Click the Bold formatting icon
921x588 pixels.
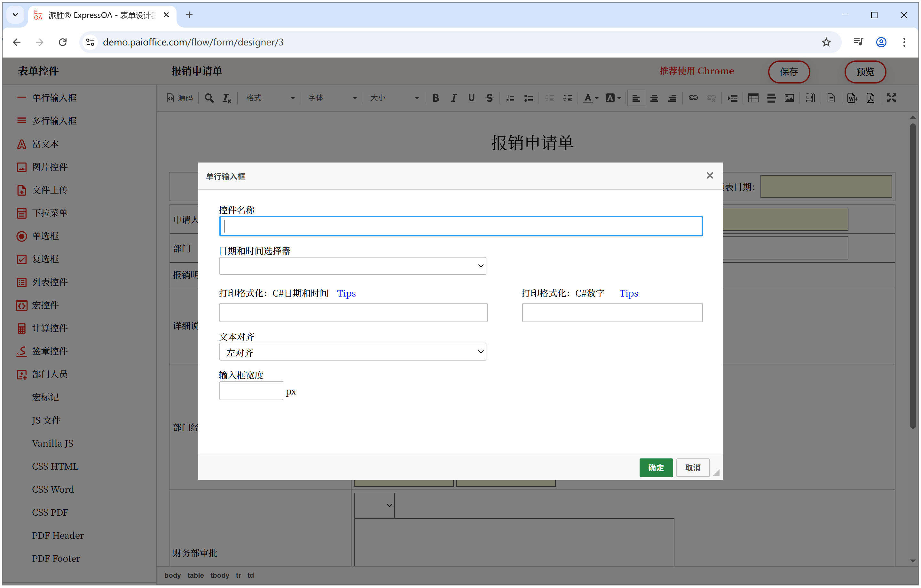pyautogui.click(x=435, y=98)
